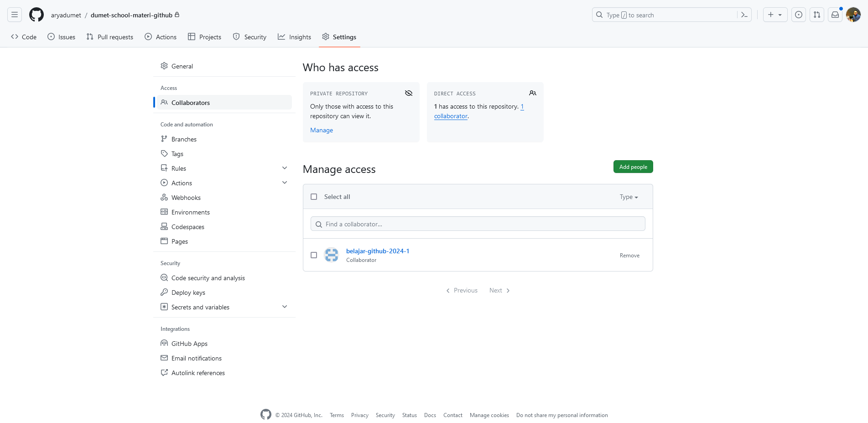The image size is (868, 423).
Task: Click the direct access people icon
Action: pos(533,93)
